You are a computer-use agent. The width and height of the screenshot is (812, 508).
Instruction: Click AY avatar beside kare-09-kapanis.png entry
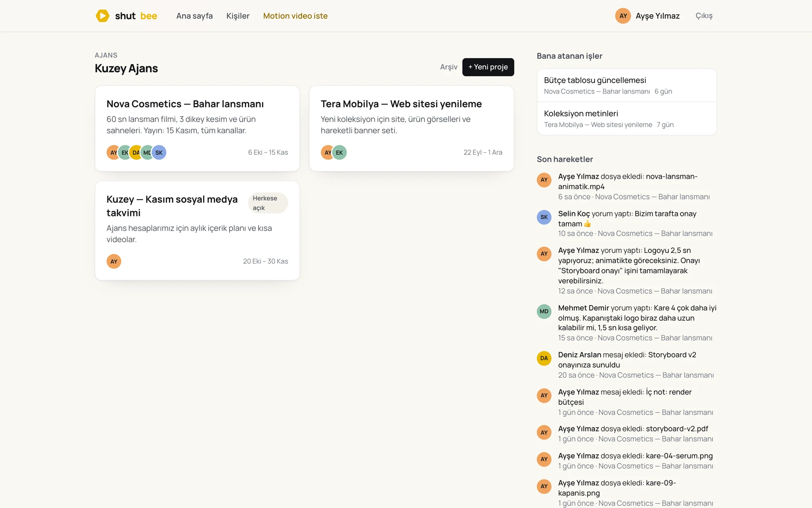(544, 486)
